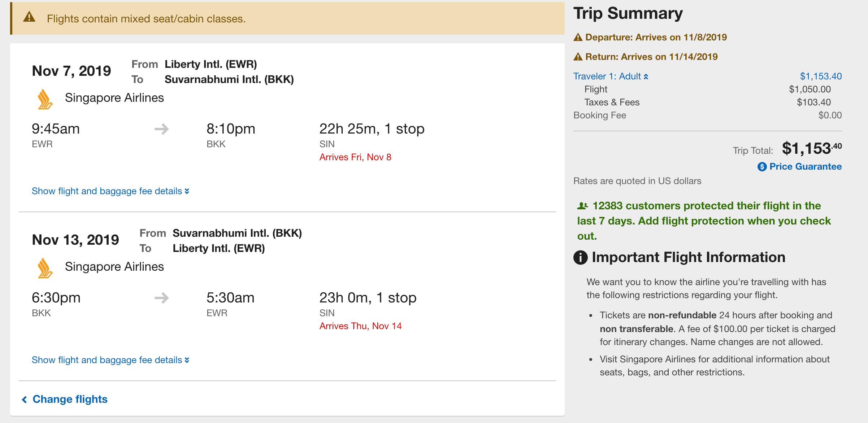The width and height of the screenshot is (868, 423).
Task: Click the mixed cabin classes warning icon
Action: pos(29,17)
